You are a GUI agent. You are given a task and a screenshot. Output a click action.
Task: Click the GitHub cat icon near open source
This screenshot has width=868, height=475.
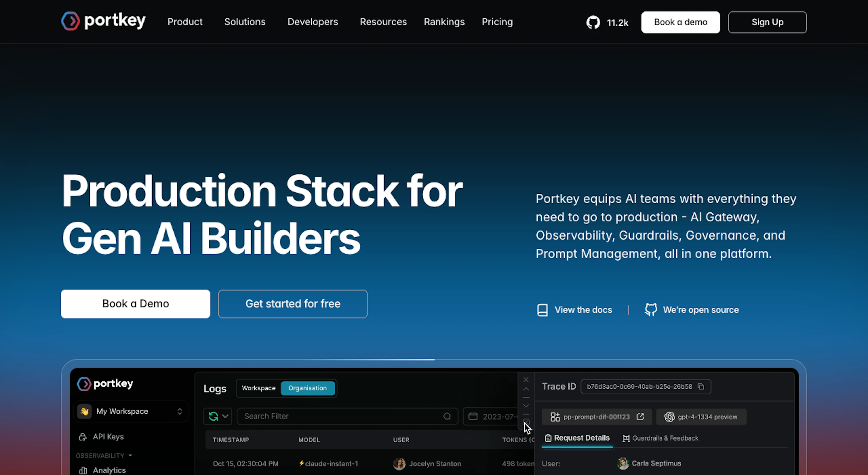(x=651, y=309)
